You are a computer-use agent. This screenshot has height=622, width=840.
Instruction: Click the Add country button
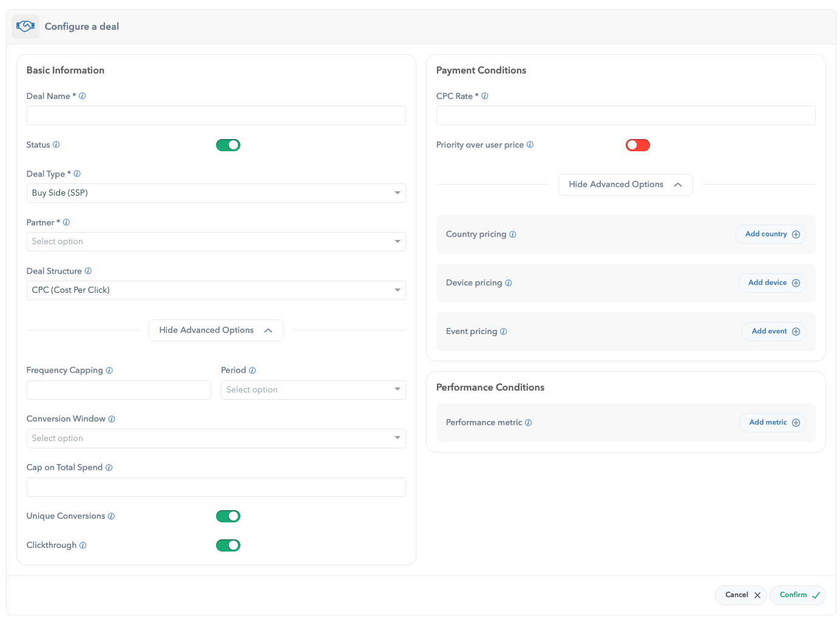pos(771,234)
